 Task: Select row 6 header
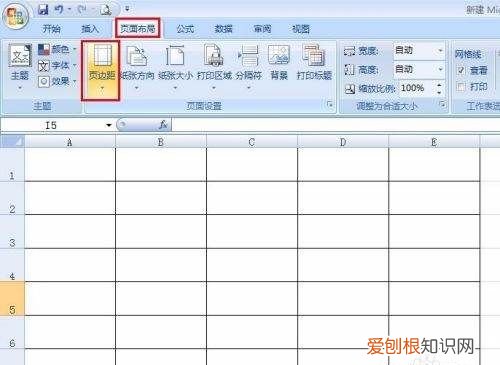coord(12,332)
